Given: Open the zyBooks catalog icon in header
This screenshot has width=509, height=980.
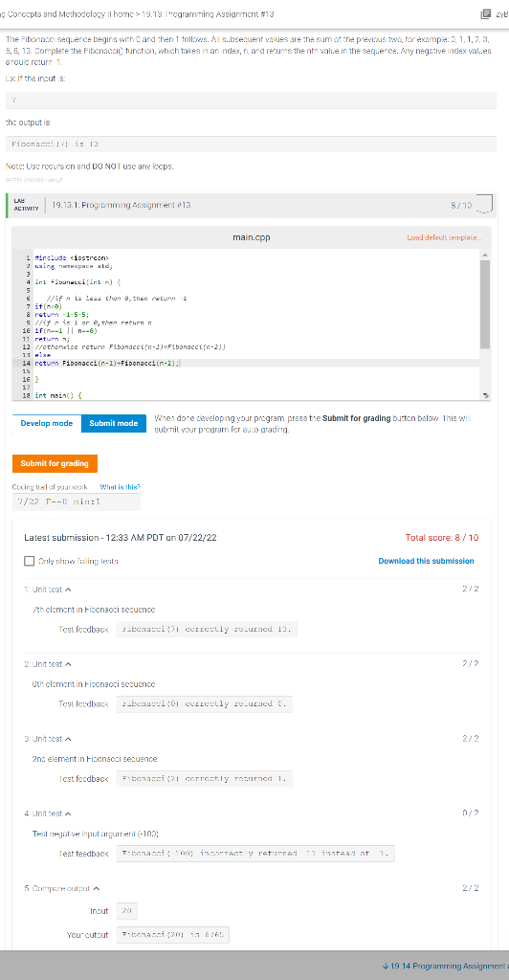Looking at the screenshot, I should (x=487, y=13).
